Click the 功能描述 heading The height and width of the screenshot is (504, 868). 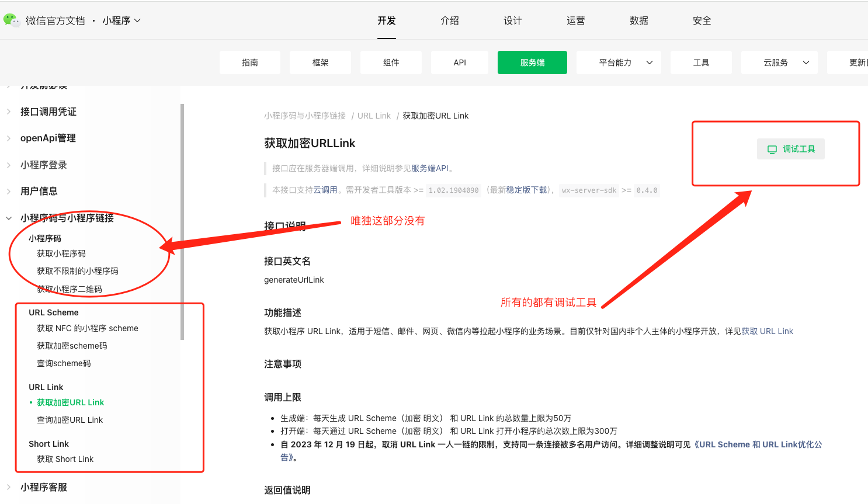(x=283, y=312)
